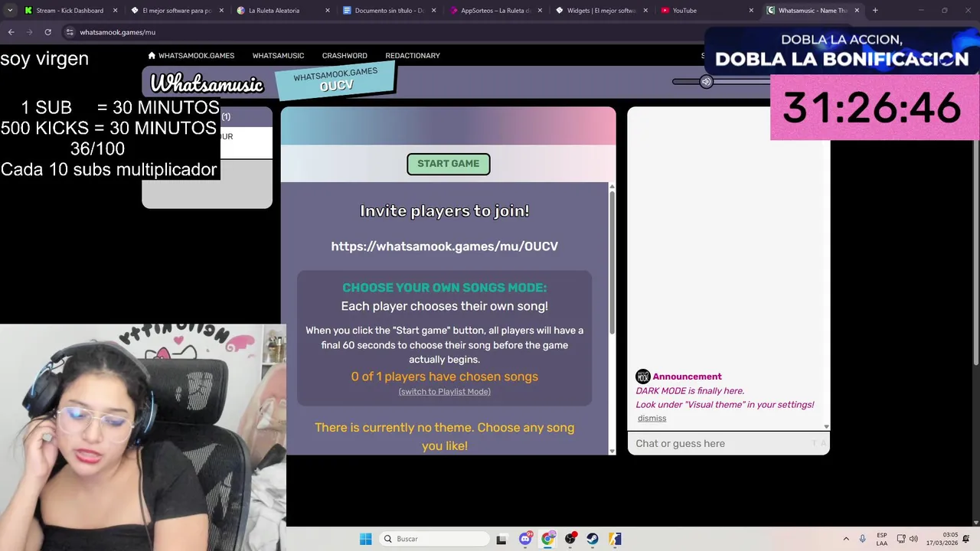
Task: Open a new browser tab
Action: tap(875, 11)
